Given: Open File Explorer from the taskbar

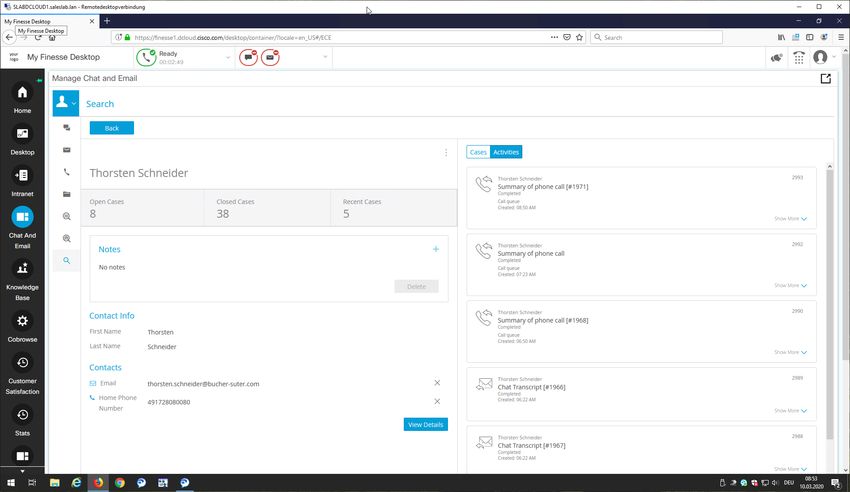Looking at the screenshot, I should 55,483.
